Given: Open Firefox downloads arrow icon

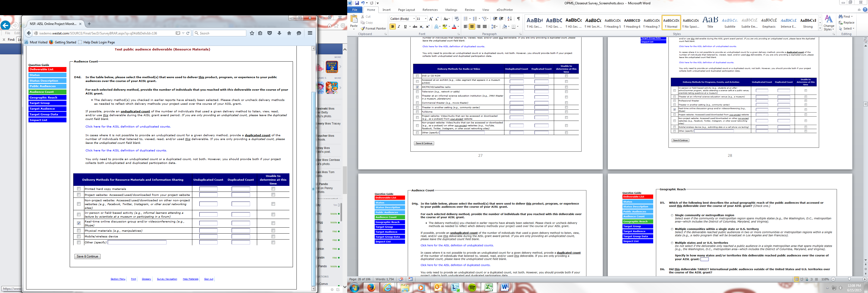Looking at the screenshot, I should pyautogui.click(x=279, y=33).
